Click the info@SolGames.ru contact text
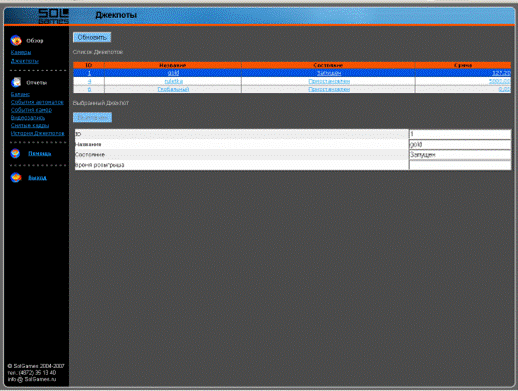This screenshot has height=391, width=518. pyautogui.click(x=32, y=379)
